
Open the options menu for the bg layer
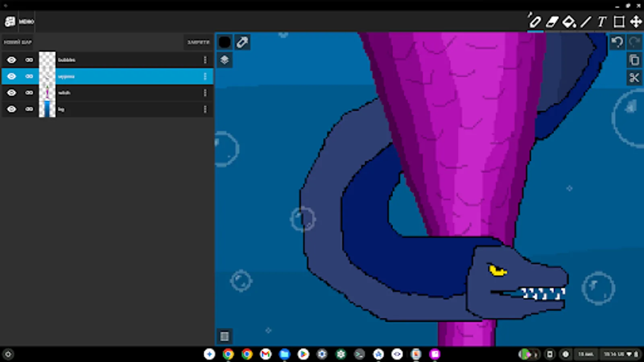click(x=205, y=109)
